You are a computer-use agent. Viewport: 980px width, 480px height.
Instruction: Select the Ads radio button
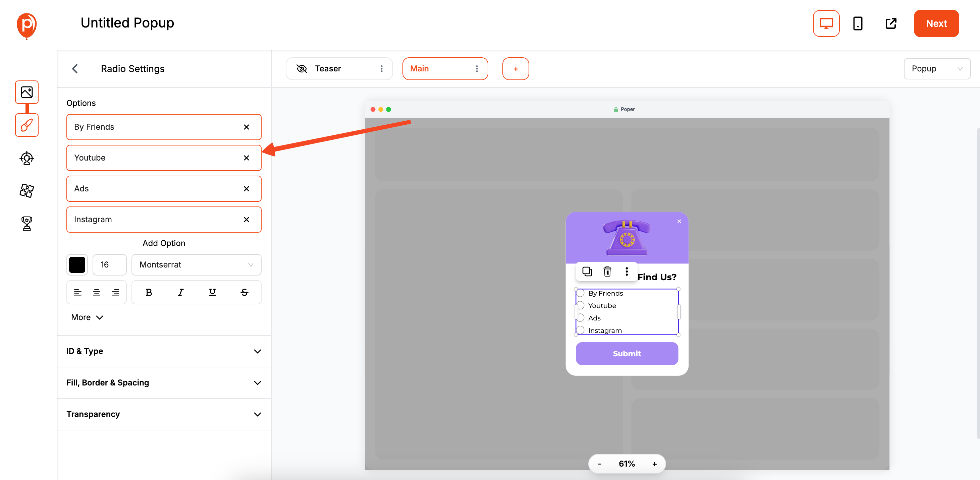pyautogui.click(x=580, y=318)
